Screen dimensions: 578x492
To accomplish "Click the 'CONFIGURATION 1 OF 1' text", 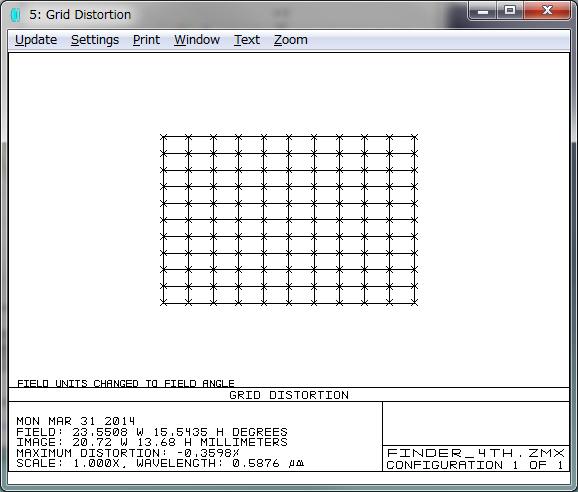I will click(x=475, y=465).
